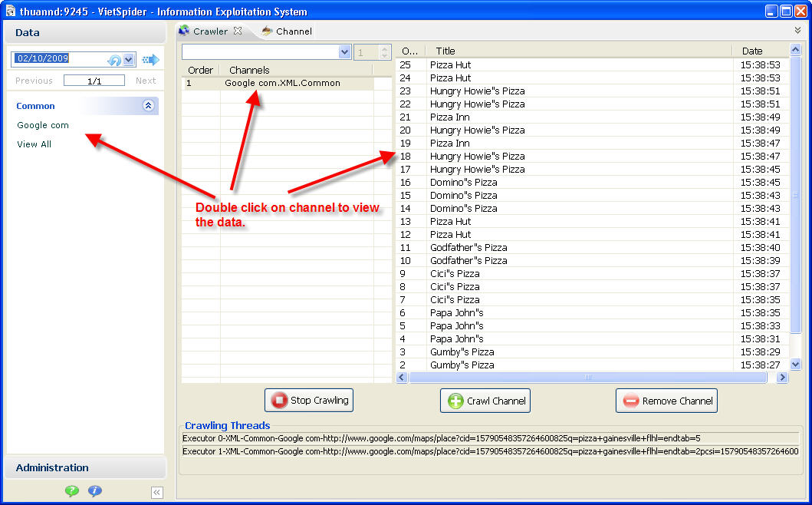Select order 16 Domino"s Pizza title
Screen dimensions: 812x505
click(463, 183)
